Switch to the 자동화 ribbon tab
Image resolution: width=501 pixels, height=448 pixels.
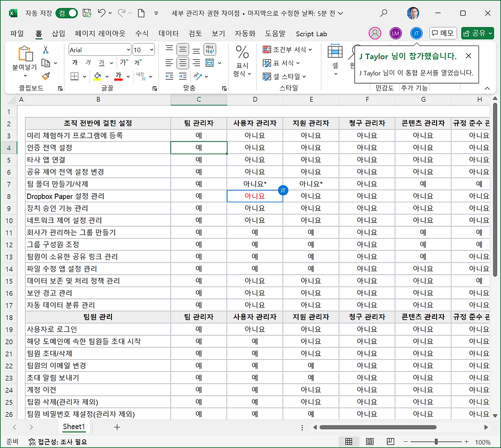click(x=245, y=34)
